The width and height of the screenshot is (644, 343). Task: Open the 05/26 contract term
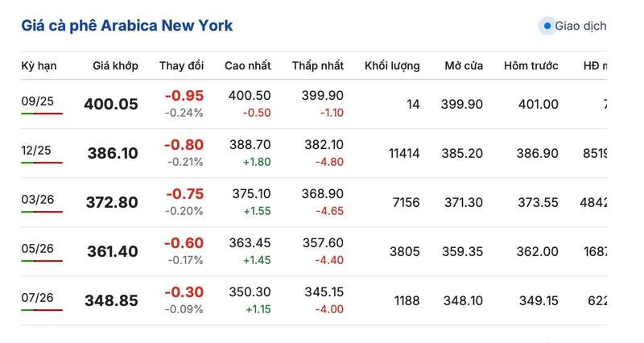(x=38, y=248)
